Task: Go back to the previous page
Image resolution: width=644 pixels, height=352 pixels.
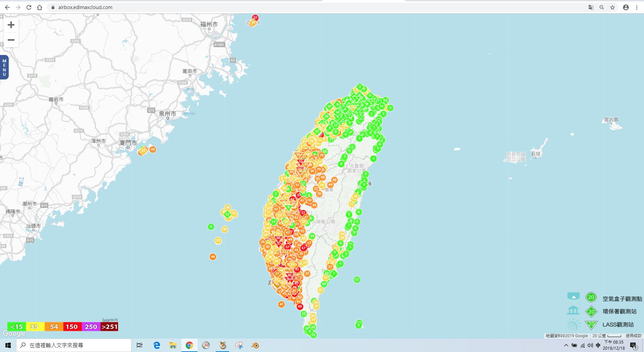Action: (x=7, y=7)
